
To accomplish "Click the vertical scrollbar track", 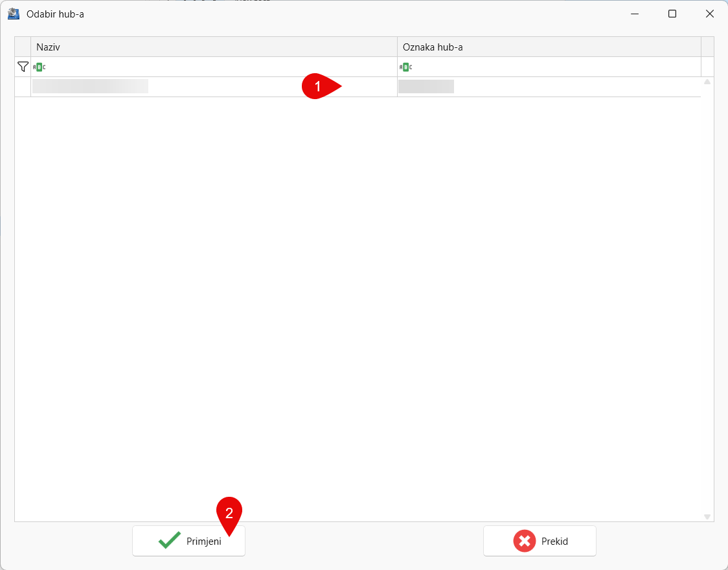I will pyautogui.click(x=707, y=298).
